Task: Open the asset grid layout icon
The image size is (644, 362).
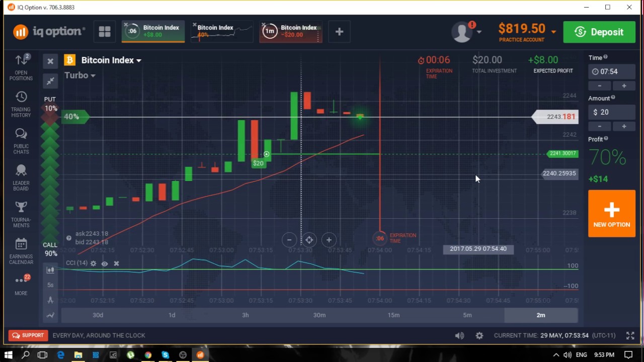Action: click(x=105, y=32)
